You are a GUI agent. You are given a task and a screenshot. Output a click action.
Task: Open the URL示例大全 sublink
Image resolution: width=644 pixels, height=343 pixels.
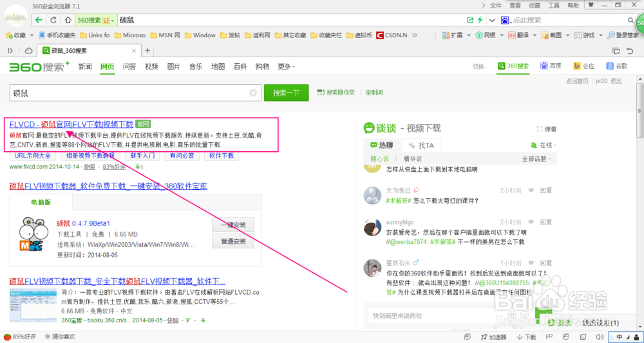click(32, 156)
